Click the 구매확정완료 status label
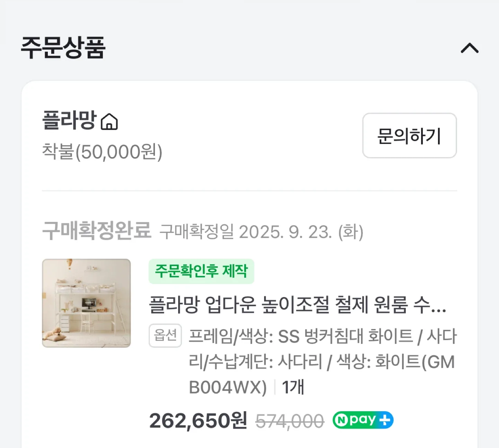Viewport: 499px width, 448px height. pyautogui.click(x=97, y=230)
